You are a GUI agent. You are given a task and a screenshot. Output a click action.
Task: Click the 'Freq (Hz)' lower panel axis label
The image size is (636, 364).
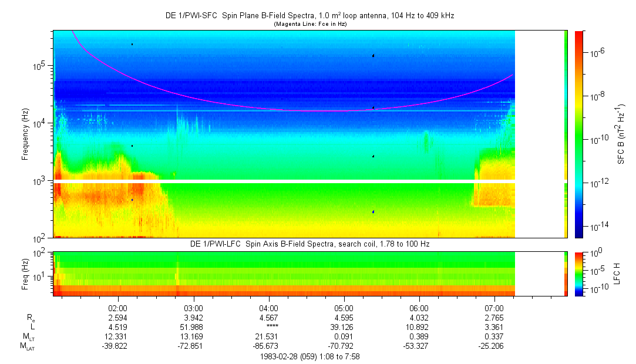[x=25, y=274]
